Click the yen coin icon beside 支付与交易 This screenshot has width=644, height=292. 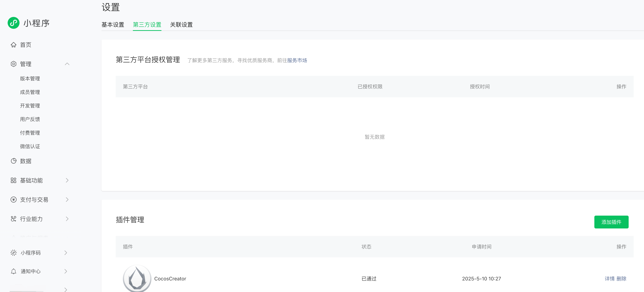pos(14,200)
